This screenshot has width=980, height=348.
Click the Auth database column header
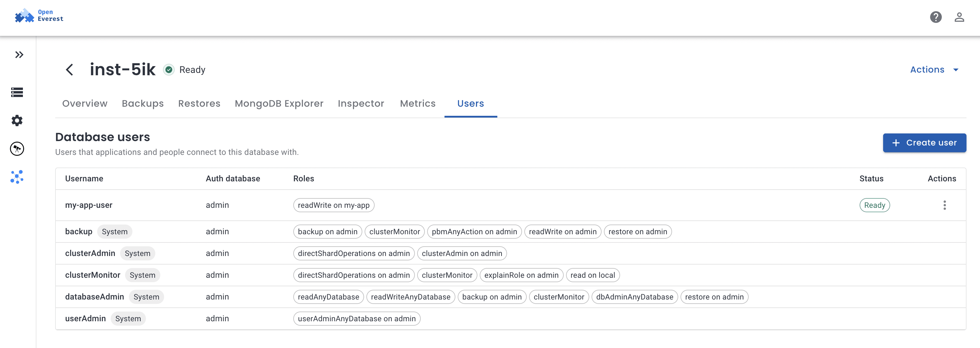click(233, 179)
